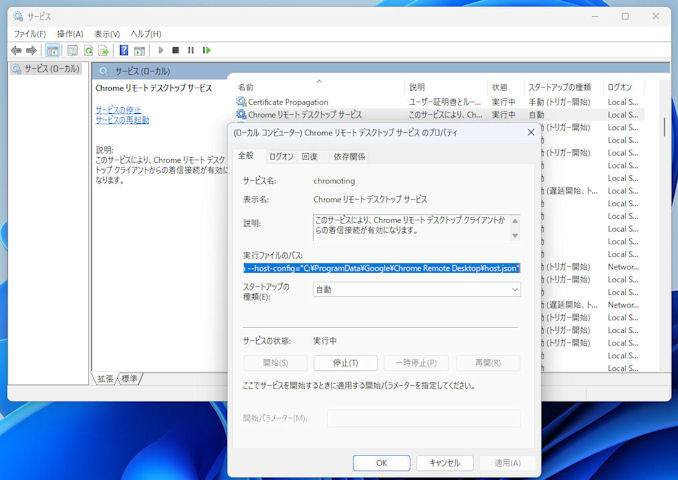Open the ヘルプ(H) menu
Viewport: 678px width, 480px height.
pos(146,34)
